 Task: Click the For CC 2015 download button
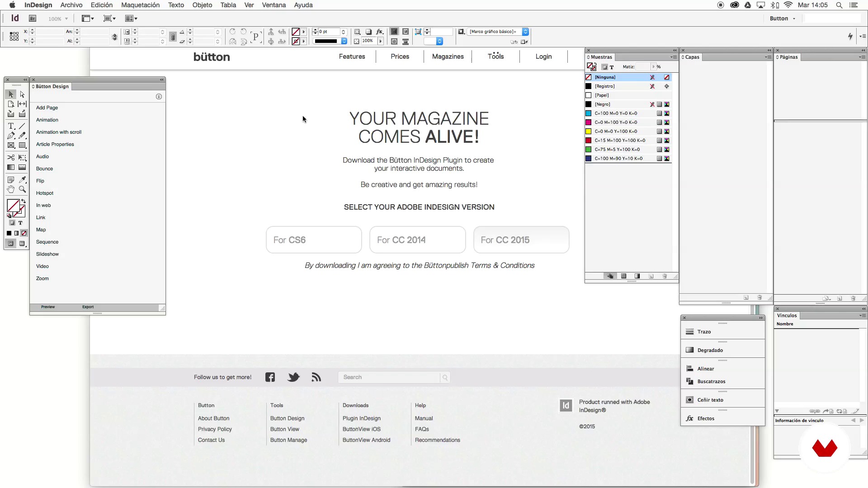[521, 240]
